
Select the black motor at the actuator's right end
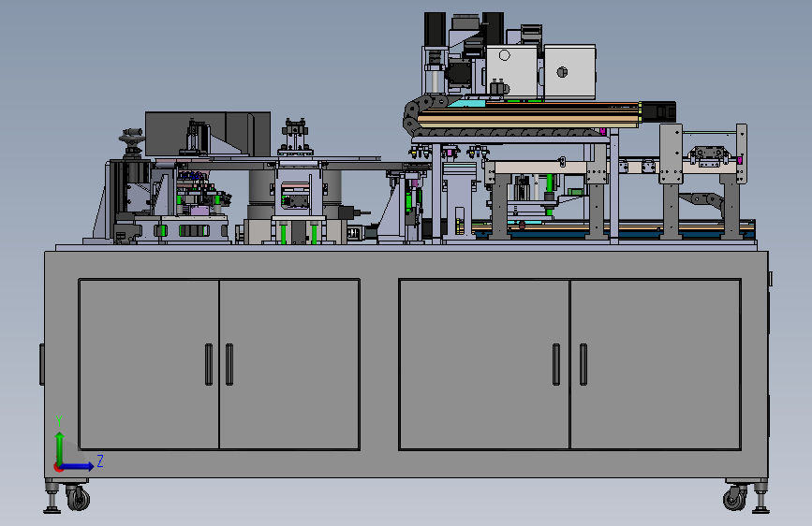tap(658, 111)
